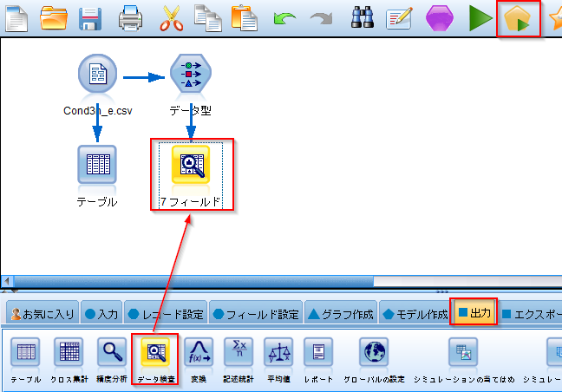Undo with the green arrow

coord(284,18)
